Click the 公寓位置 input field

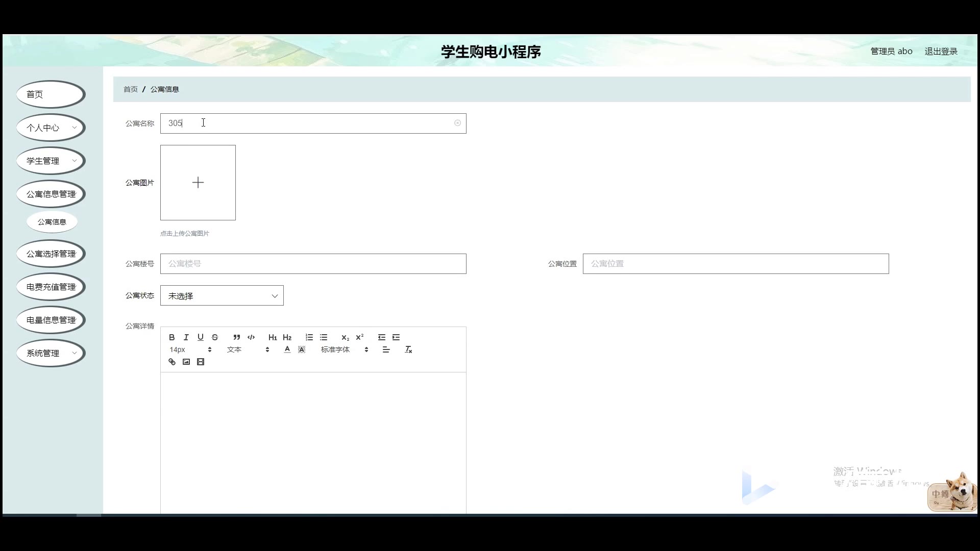point(736,264)
